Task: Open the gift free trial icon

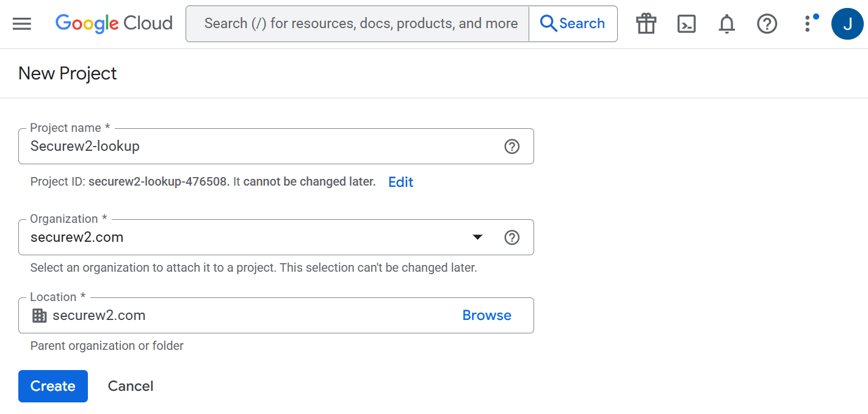Action: pyautogui.click(x=646, y=24)
